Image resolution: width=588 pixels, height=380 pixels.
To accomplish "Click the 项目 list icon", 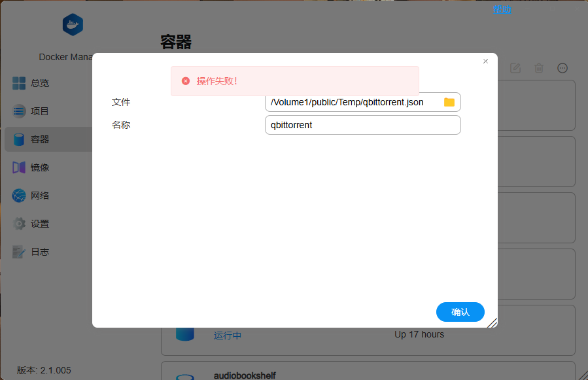I will pyautogui.click(x=19, y=111).
